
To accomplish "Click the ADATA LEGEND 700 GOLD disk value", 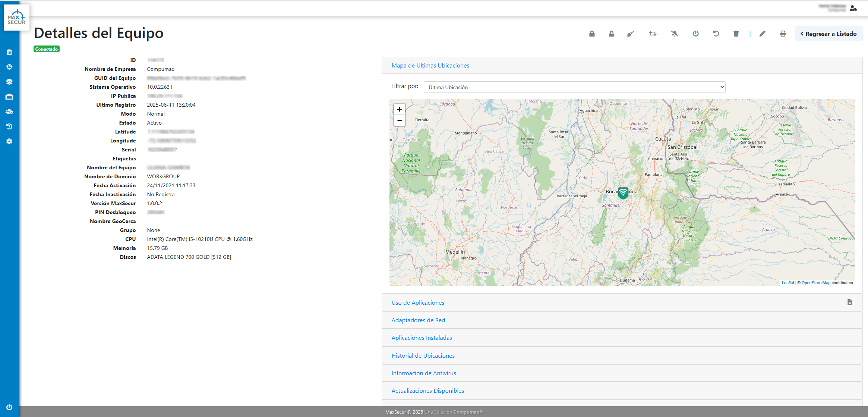I will (189, 257).
